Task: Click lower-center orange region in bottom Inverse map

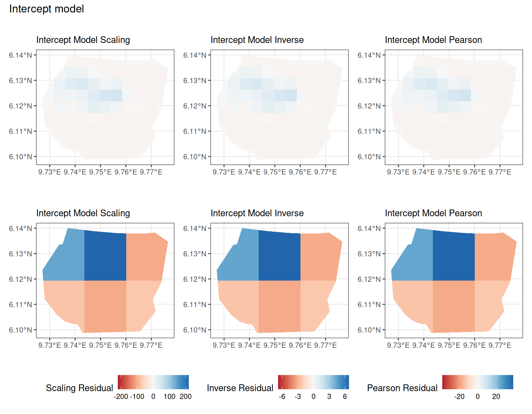Action: [x=280, y=306]
